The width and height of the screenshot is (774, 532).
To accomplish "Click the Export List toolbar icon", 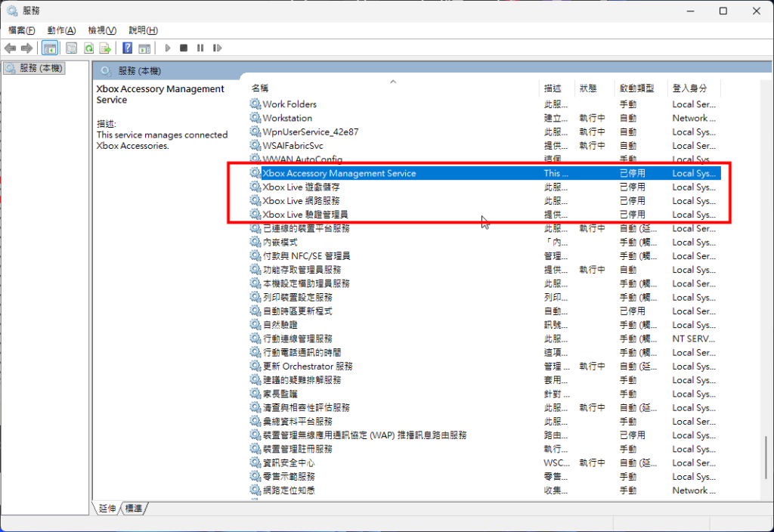I will [x=106, y=48].
